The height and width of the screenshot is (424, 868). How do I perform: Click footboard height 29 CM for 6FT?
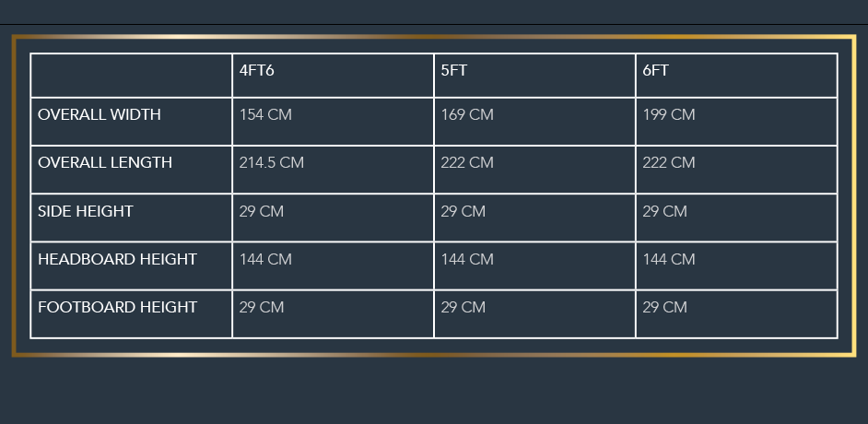tap(664, 307)
